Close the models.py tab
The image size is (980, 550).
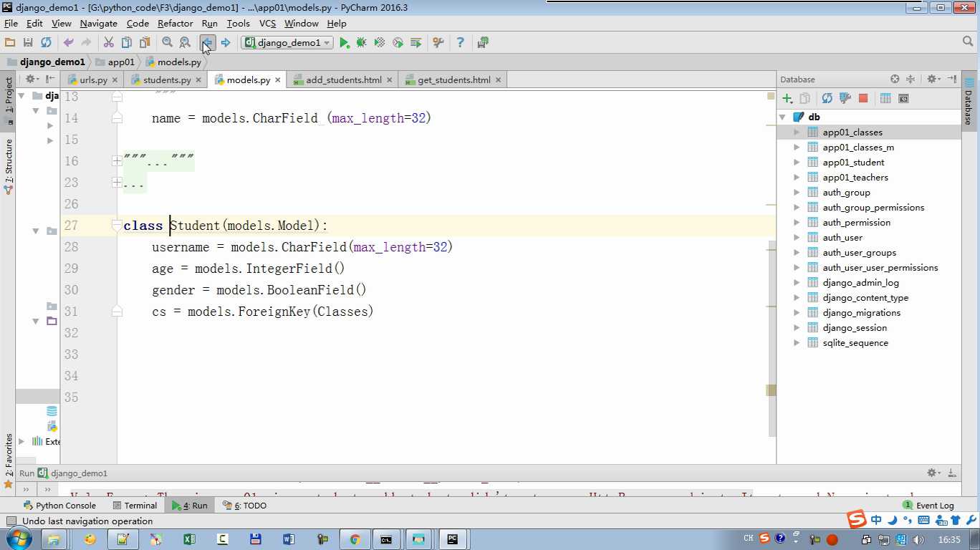(277, 79)
